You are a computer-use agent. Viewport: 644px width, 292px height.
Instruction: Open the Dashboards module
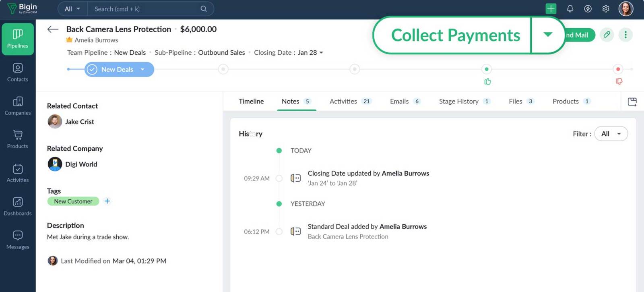pyautogui.click(x=18, y=207)
